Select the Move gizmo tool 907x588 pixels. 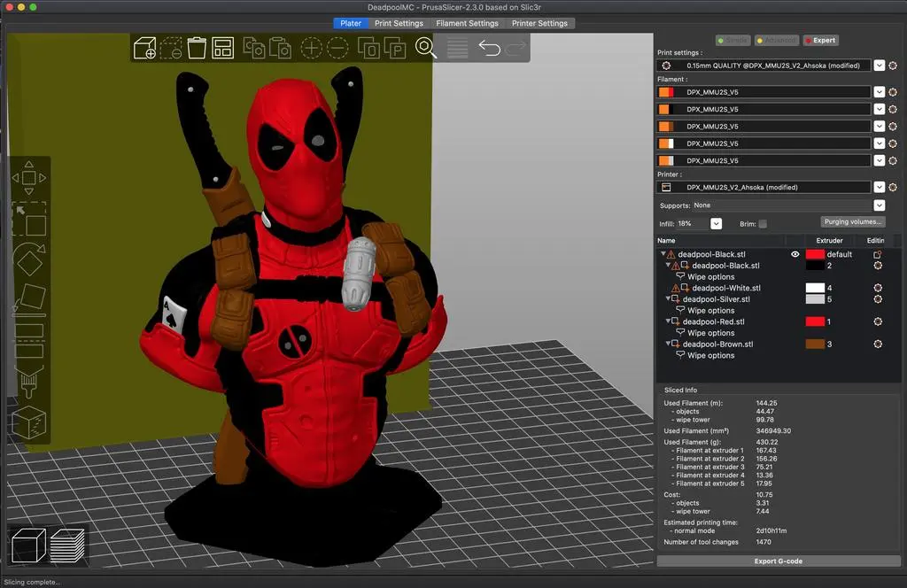pos(28,178)
